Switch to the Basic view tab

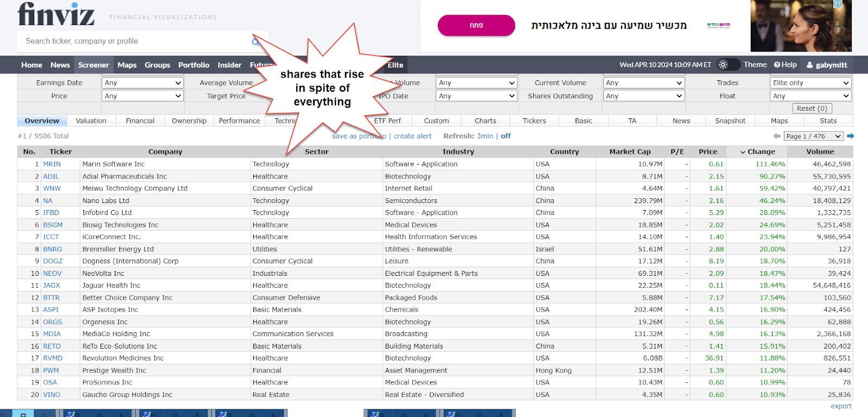pyautogui.click(x=583, y=121)
